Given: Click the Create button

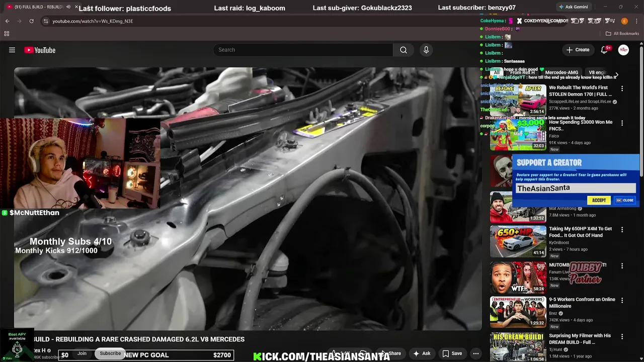Looking at the screenshot, I should 578,50.
